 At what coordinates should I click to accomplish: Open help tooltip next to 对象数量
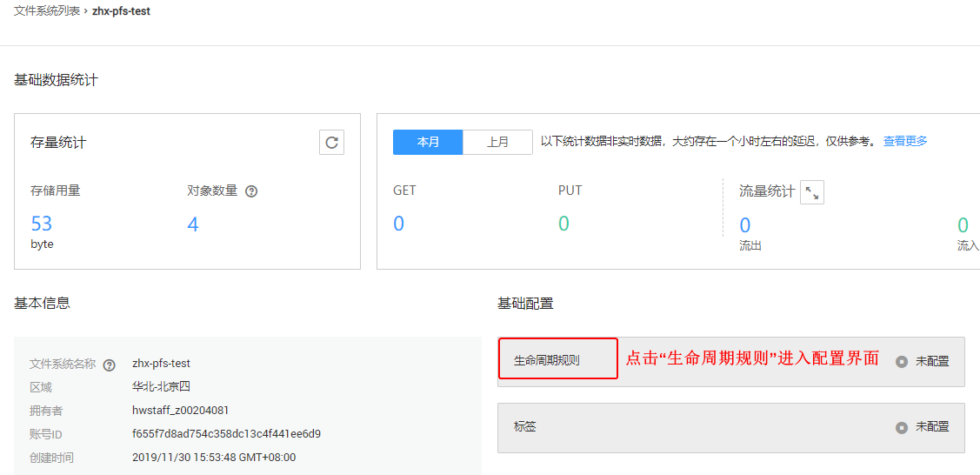pyautogui.click(x=251, y=192)
